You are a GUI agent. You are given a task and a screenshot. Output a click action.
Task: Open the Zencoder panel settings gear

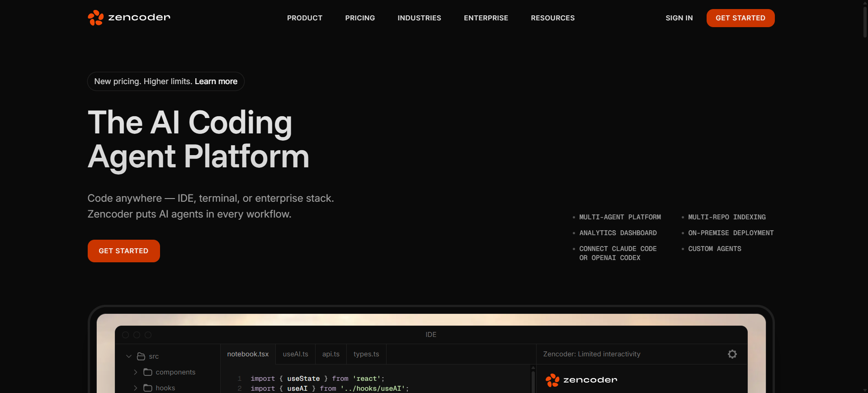pyautogui.click(x=732, y=354)
